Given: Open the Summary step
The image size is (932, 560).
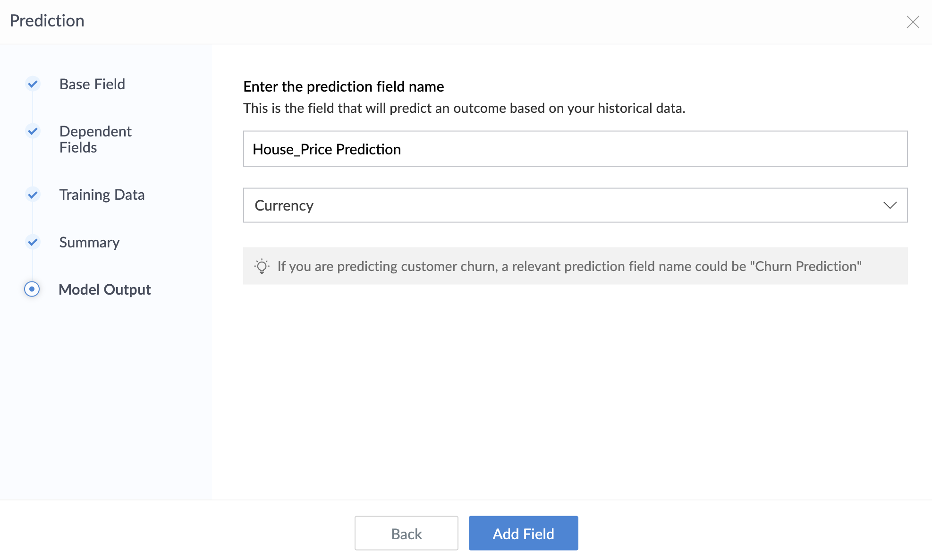Looking at the screenshot, I should 89,242.
